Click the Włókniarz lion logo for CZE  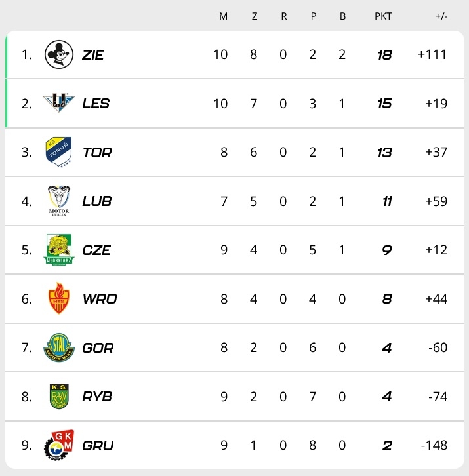point(58,250)
